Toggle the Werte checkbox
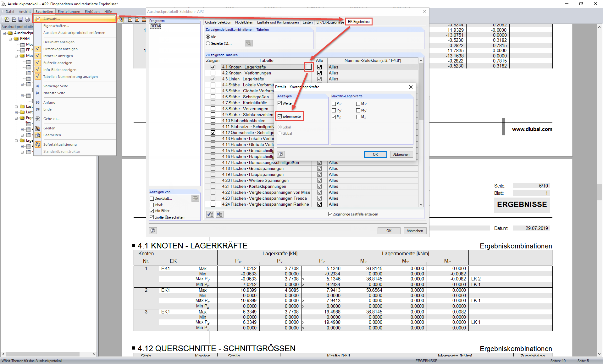The image size is (603, 364). pos(279,103)
